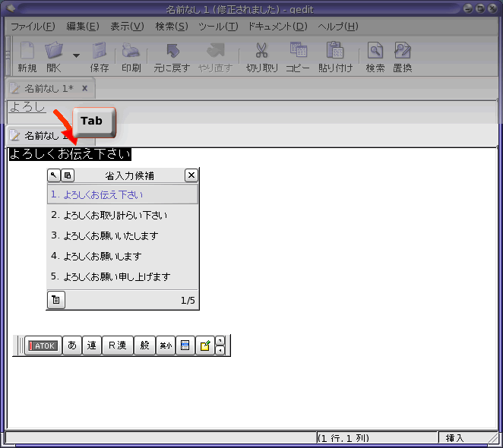The width and height of the screenshot is (503, 448).
Task: Click the ATOK yellow note edit icon
Action: click(x=205, y=345)
